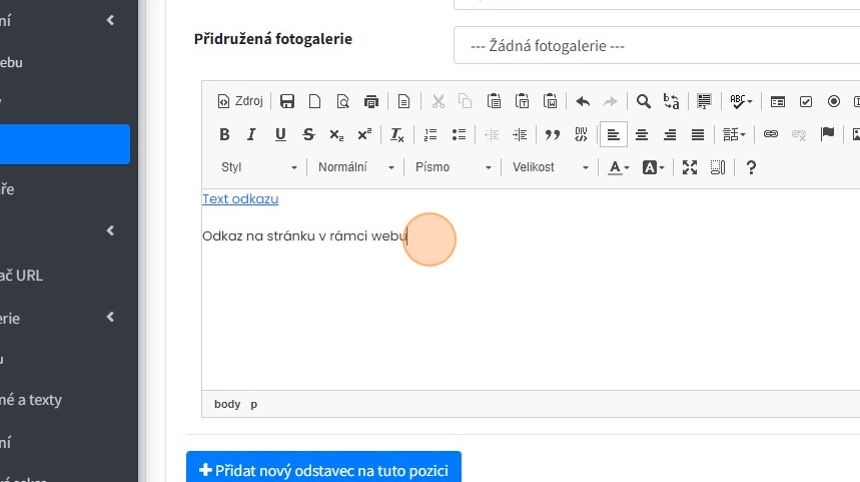Click the Save icon in editor toolbar

pos(287,101)
